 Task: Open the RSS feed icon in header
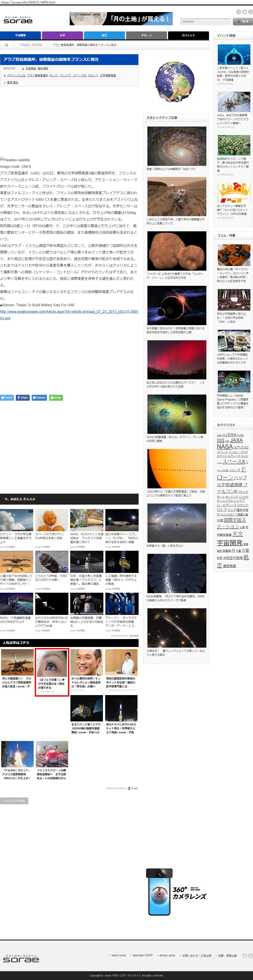click(238, 12)
